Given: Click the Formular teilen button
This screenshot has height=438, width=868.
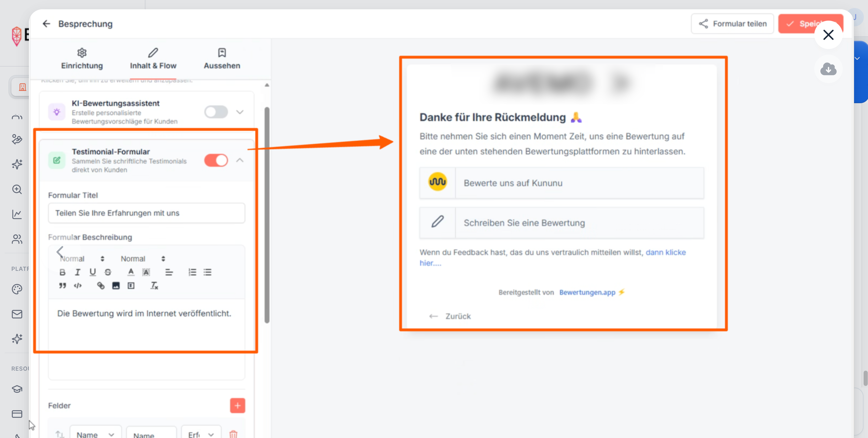Looking at the screenshot, I should tap(732, 23).
